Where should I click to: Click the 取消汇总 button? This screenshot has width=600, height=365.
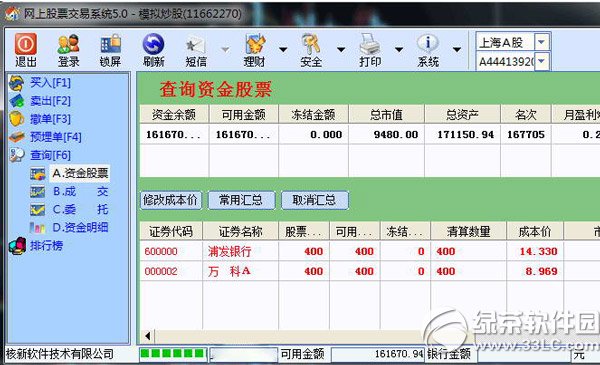tap(315, 200)
